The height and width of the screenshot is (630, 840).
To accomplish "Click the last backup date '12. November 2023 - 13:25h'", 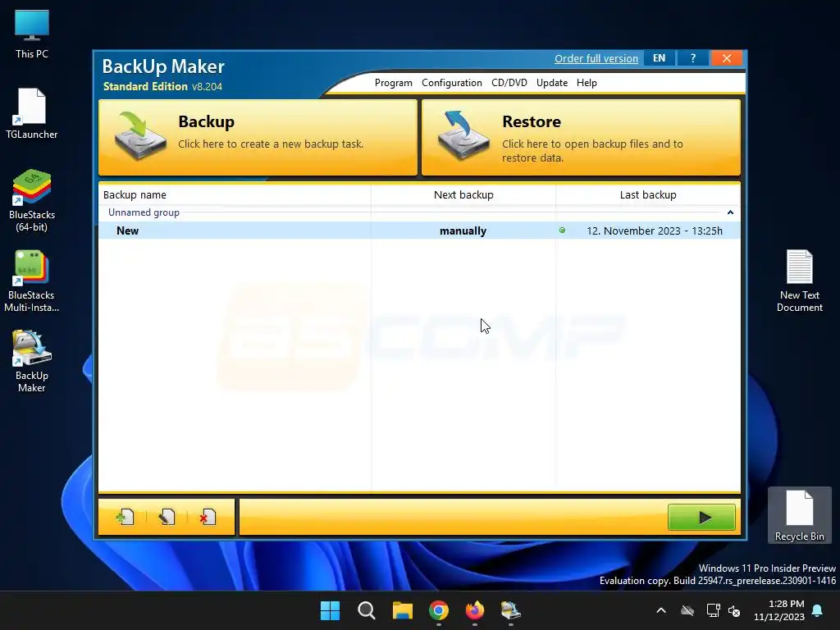I will 654,231.
